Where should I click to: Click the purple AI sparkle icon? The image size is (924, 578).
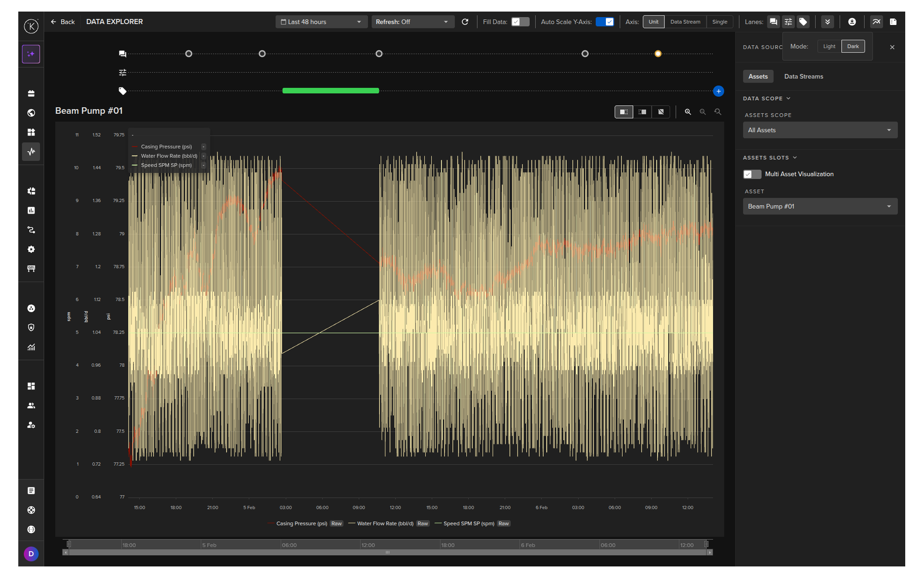(x=31, y=54)
